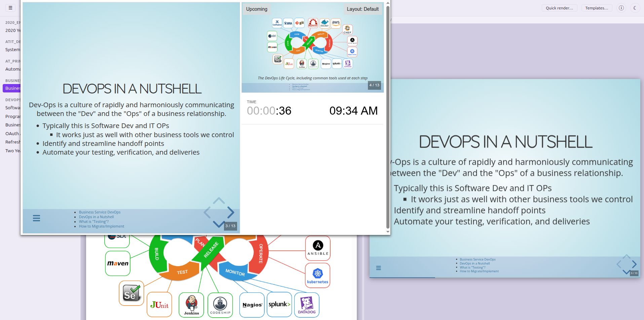Open slide menu icon in right preview slide

pos(378,268)
